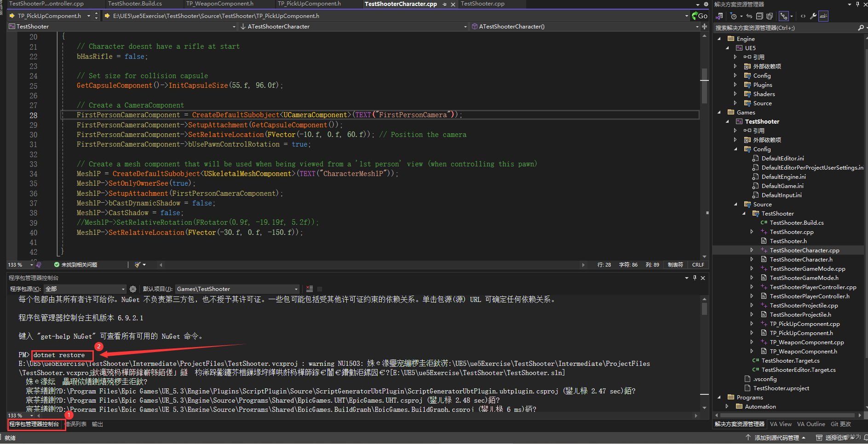
Task: Open ATestShooterCharacter() member dropdown
Action: tap(697, 27)
